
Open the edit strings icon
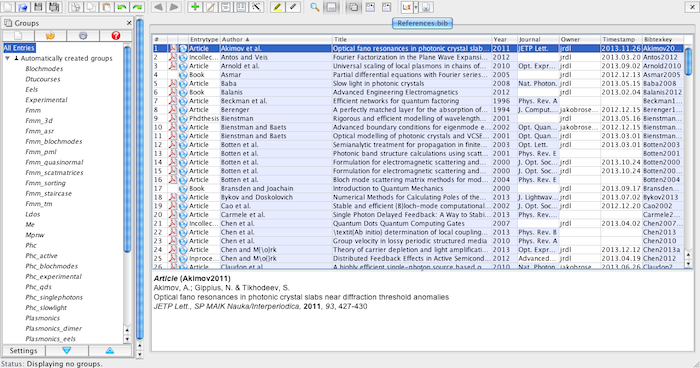[x=241, y=7]
